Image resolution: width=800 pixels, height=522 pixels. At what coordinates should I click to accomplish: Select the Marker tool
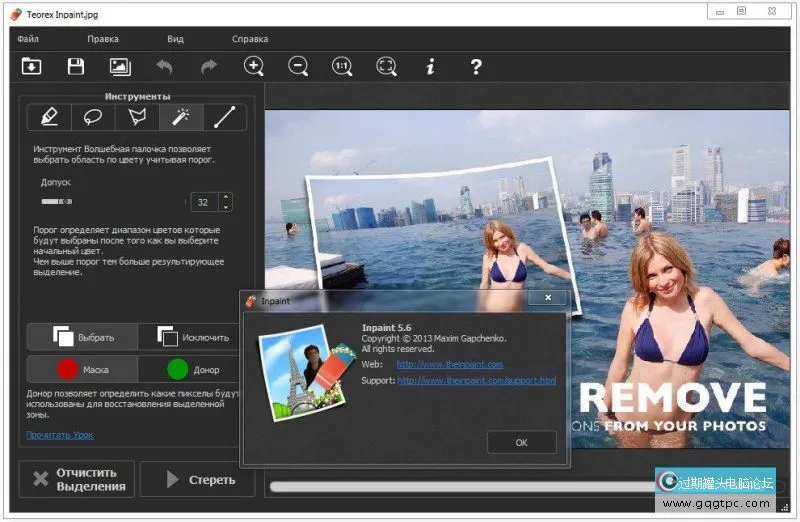pos(49,117)
